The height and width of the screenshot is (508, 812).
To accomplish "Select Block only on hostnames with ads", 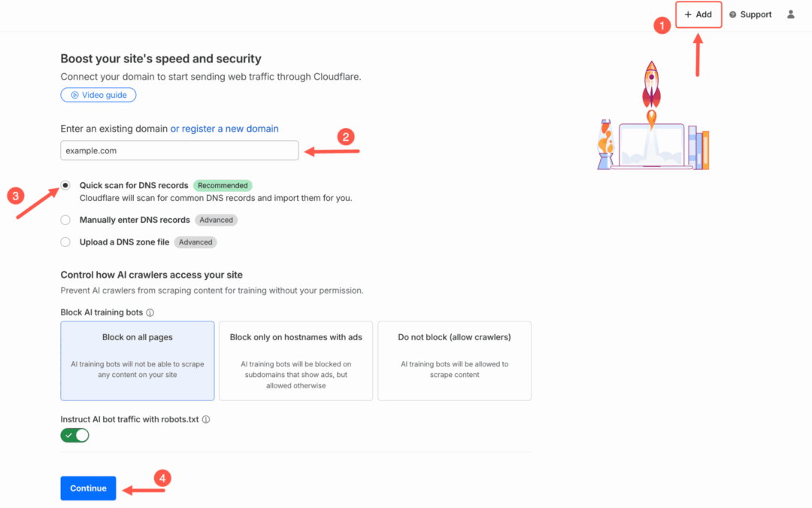I will click(295, 360).
